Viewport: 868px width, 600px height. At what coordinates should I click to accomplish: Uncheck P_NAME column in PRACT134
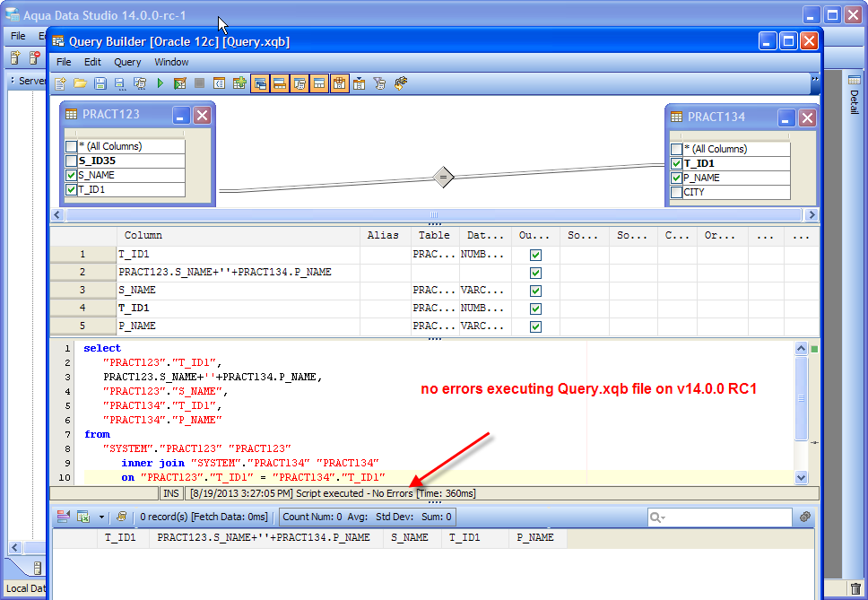[676, 178]
